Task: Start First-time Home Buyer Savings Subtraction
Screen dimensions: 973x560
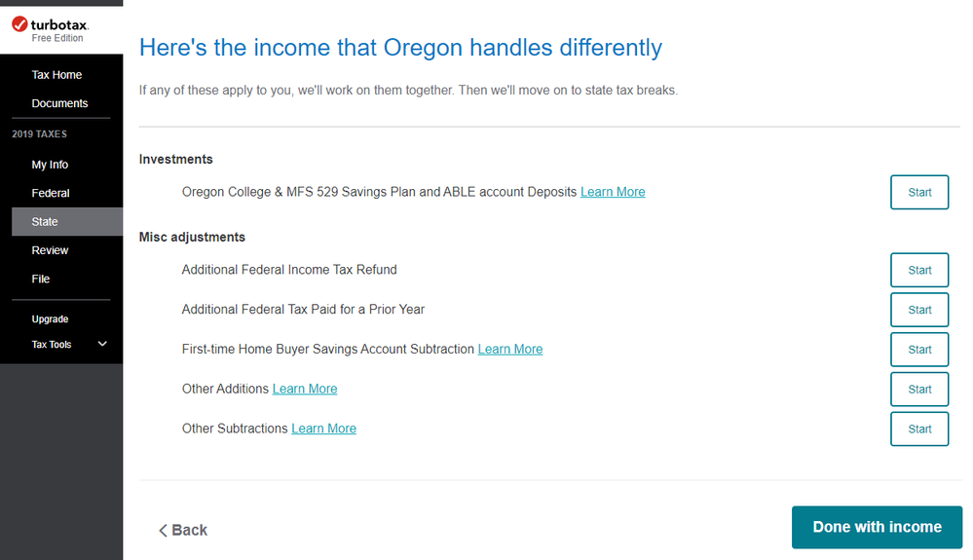Action: 919,350
